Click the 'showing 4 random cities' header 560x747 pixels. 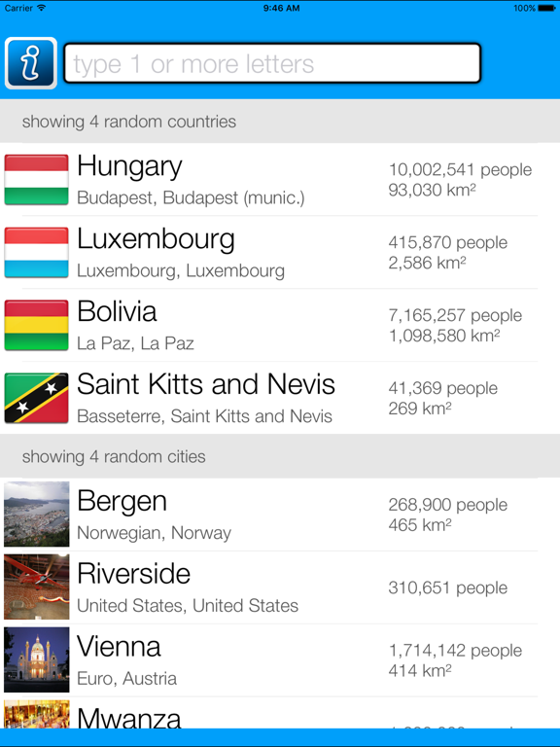pyautogui.click(x=280, y=456)
